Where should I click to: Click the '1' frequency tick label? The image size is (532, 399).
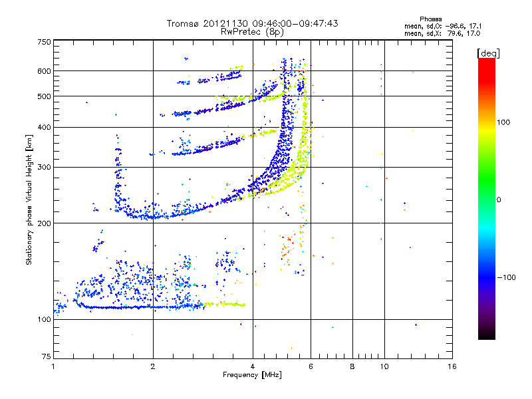(x=53, y=366)
